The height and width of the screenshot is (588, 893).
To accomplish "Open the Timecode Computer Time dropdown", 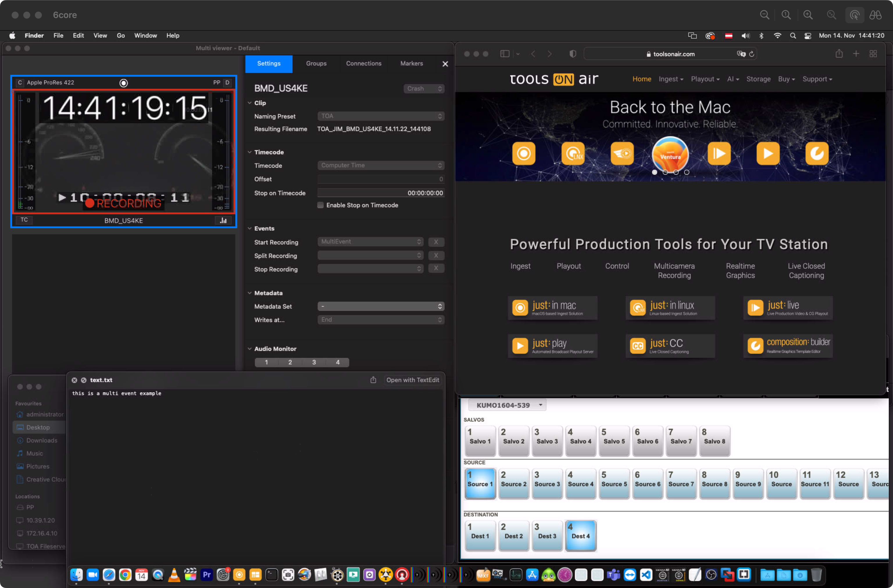I will [x=381, y=165].
